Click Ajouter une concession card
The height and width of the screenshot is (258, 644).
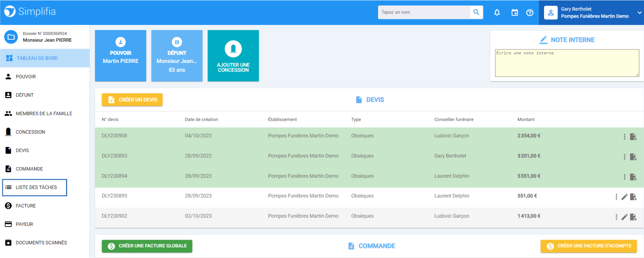pyautogui.click(x=233, y=56)
